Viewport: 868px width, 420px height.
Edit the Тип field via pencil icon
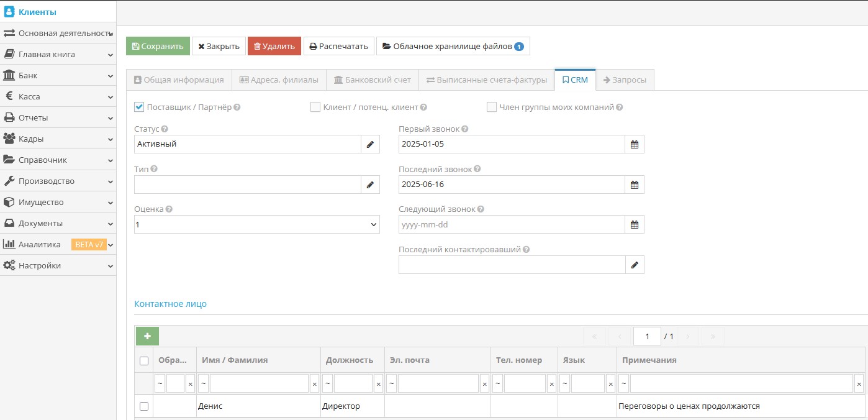pyautogui.click(x=370, y=185)
